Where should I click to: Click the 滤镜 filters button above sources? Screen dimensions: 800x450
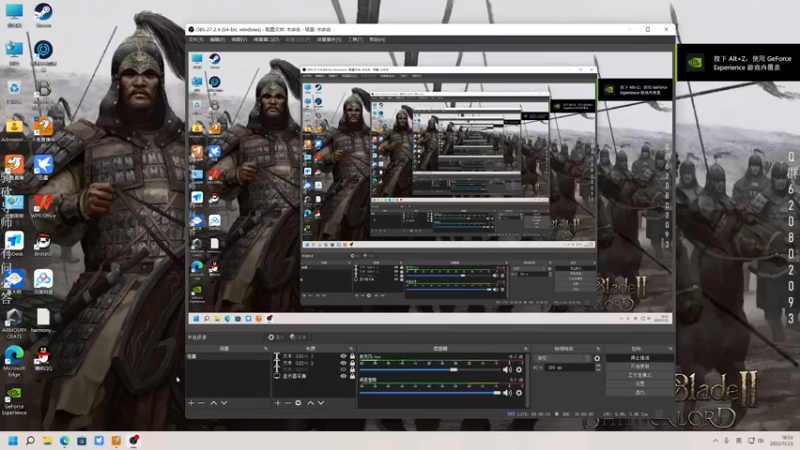[298, 337]
